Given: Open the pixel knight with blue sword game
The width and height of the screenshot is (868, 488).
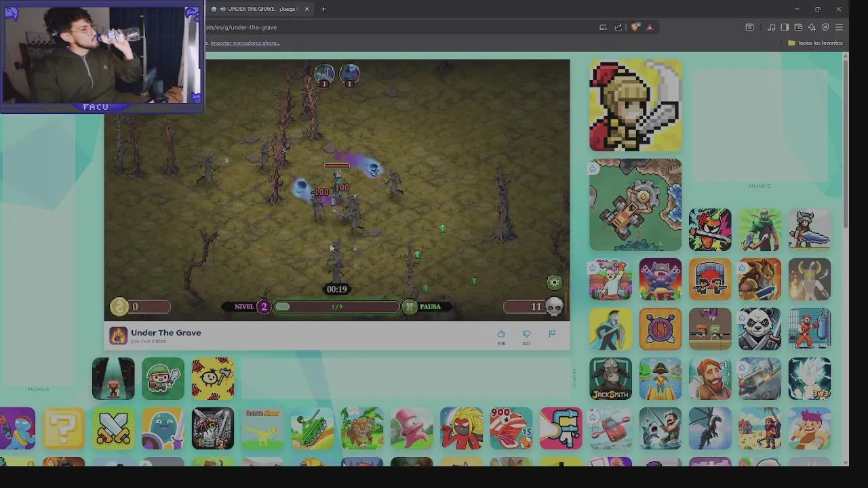Looking at the screenshot, I should (810, 229).
